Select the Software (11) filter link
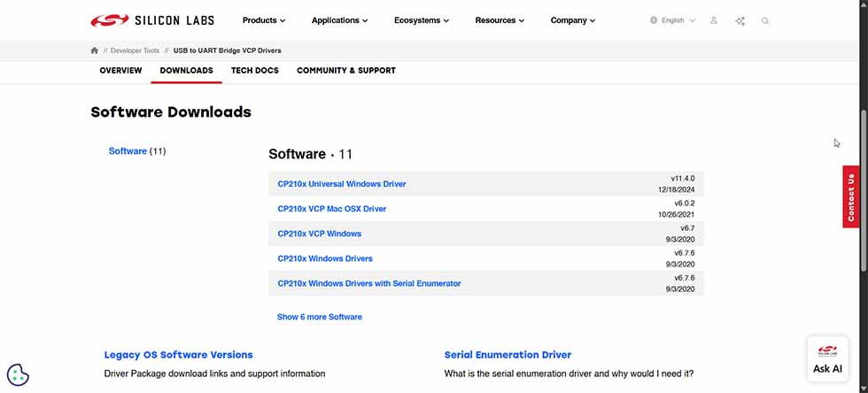This screenshot has width=868, height=393. pos(137,151)
